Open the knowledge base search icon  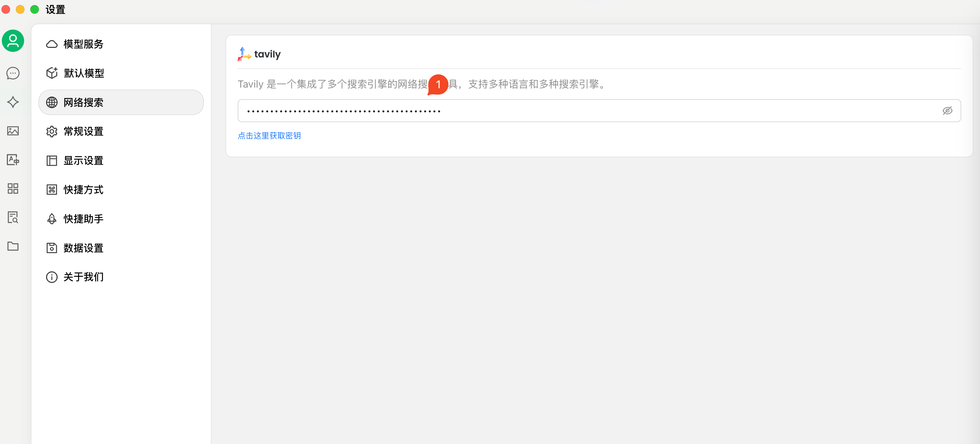(x=13, y=217)
